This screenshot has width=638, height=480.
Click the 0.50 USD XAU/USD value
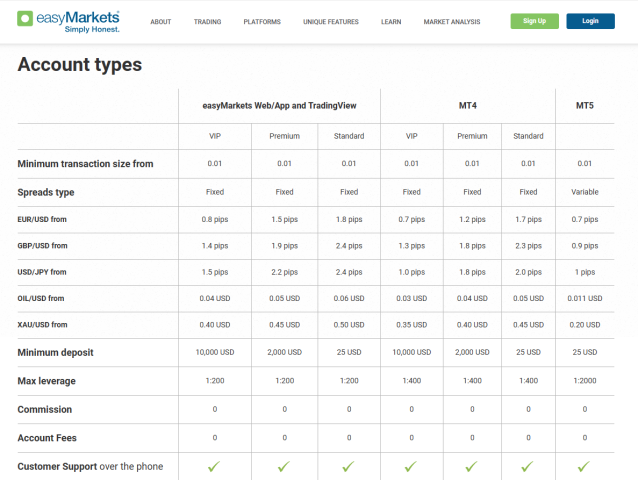[x=349, y=325]
